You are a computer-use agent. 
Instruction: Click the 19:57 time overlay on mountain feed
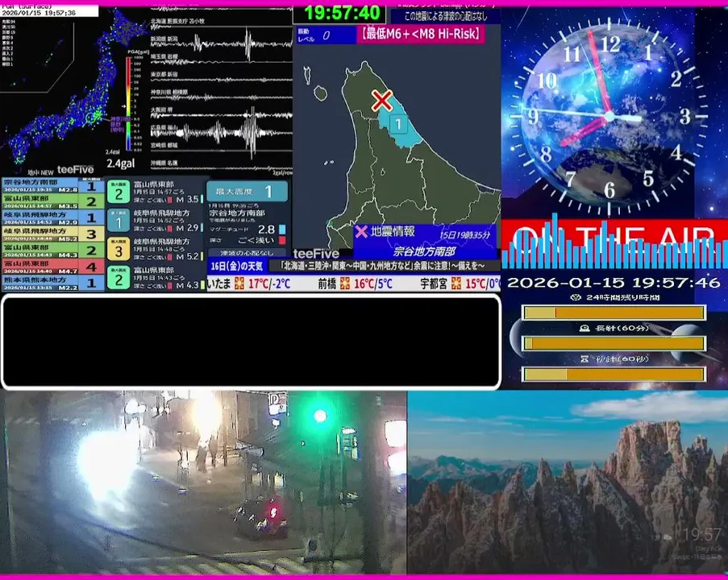click(x=702, y=535)
